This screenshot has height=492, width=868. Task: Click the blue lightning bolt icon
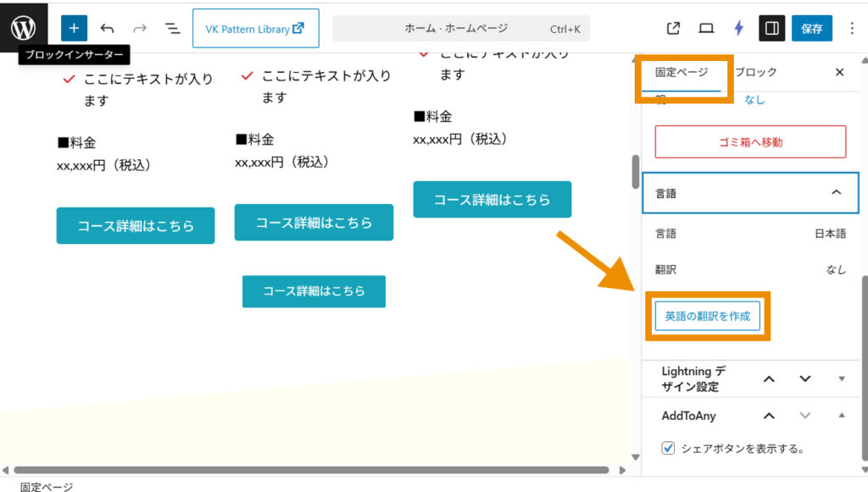pos(738,28)
